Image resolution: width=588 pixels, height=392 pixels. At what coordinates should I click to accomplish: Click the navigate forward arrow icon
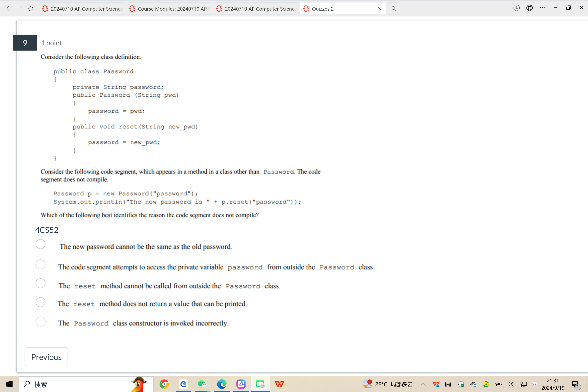tap(19, 8)
